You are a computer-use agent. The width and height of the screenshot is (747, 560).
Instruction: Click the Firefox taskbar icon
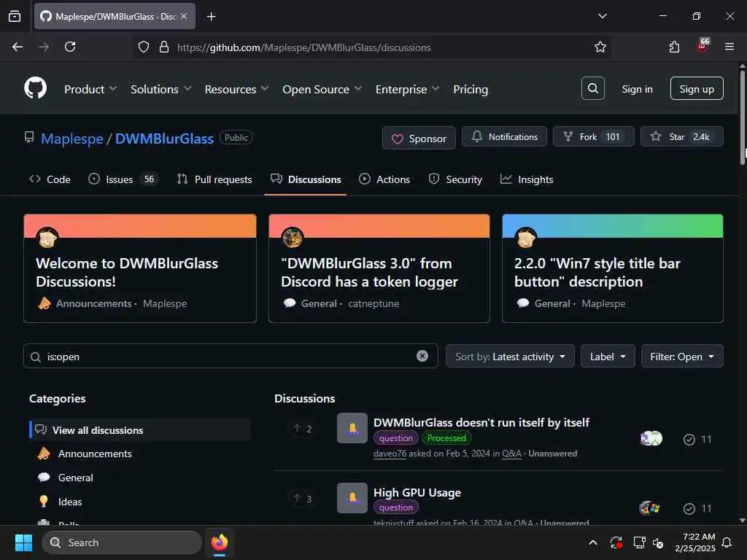pyautogui.click(x=219, y=542)
